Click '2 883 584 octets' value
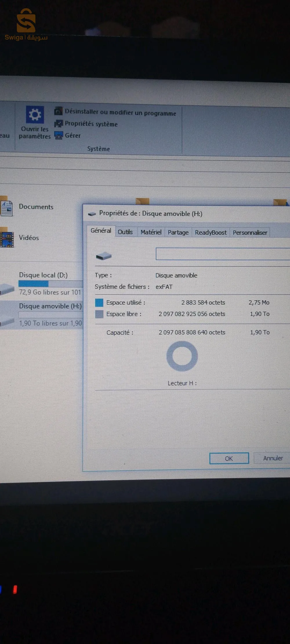290x644 pixels. [x=203, y=303]
